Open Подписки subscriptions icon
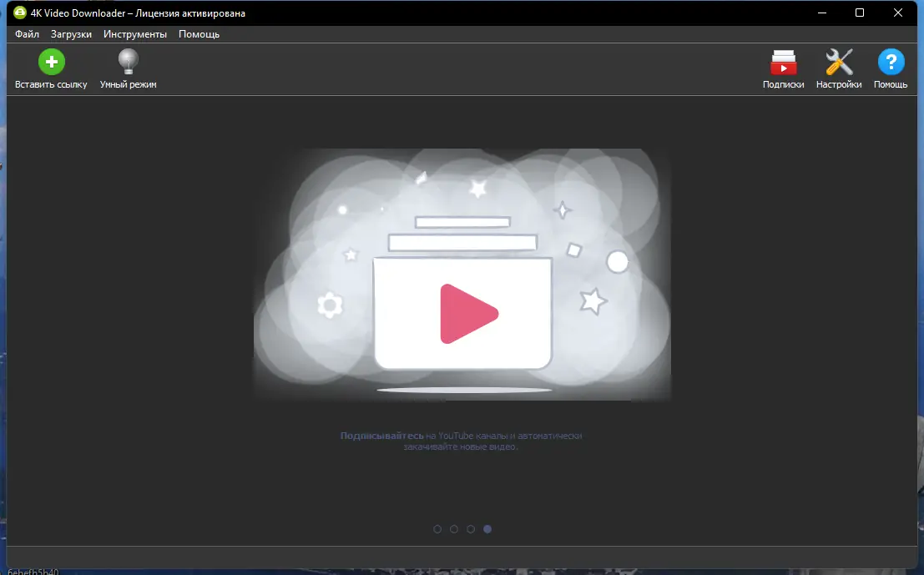 pos(783,63)
